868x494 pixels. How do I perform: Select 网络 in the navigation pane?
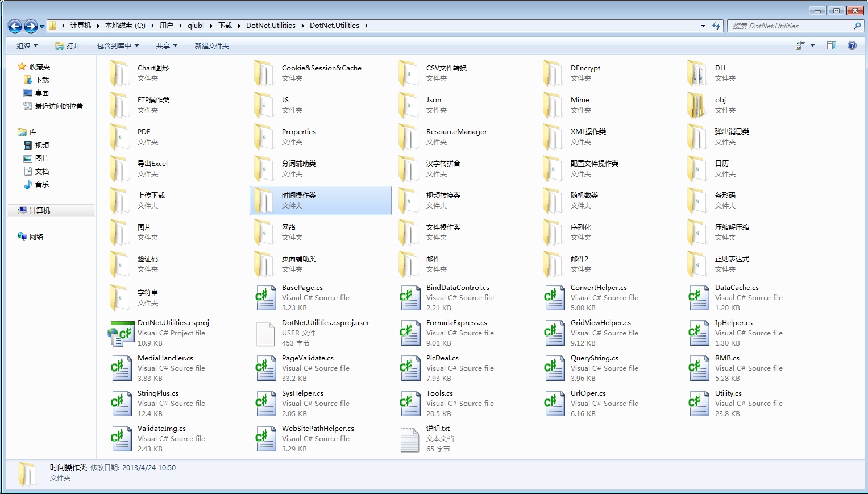pos(36,236)
